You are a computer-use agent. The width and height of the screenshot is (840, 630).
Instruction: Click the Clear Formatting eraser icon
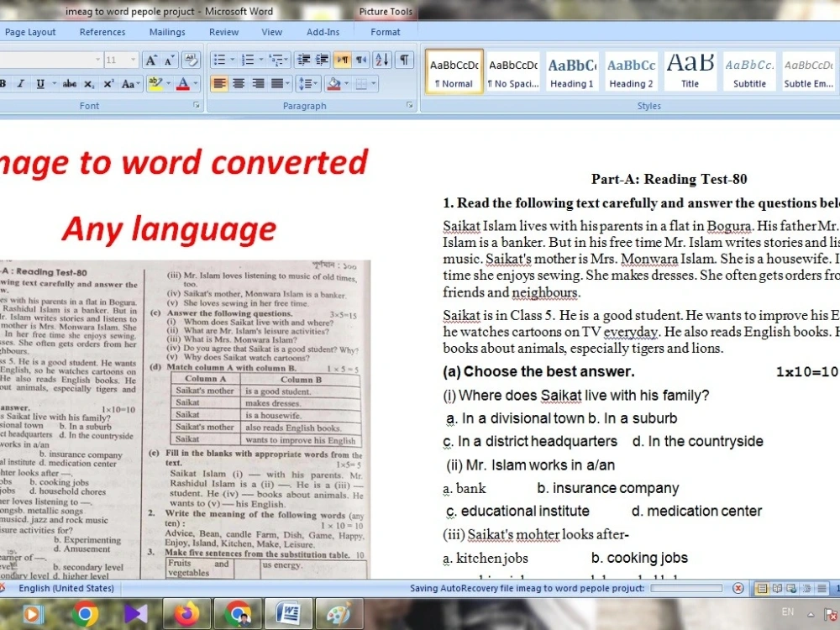[191, 60]
